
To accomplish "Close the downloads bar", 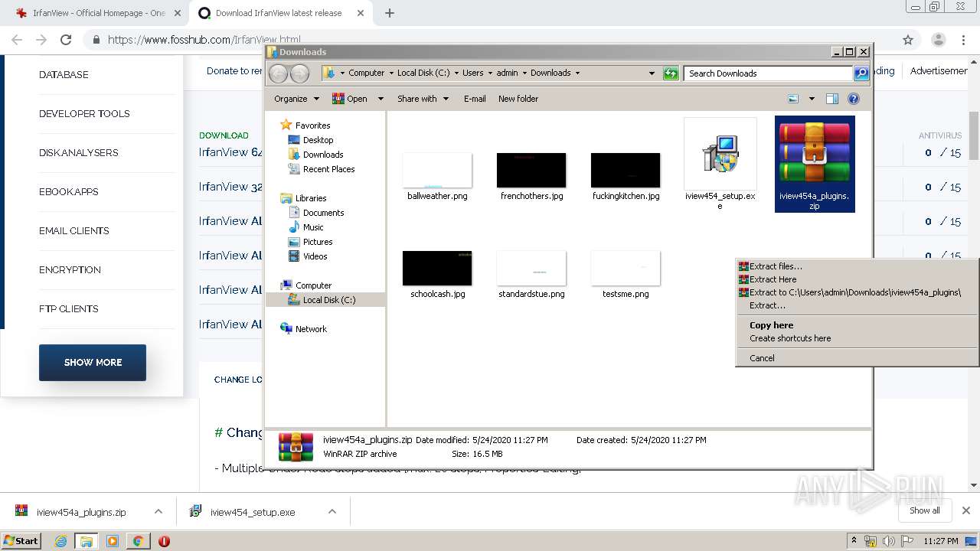I will (966, 510).
